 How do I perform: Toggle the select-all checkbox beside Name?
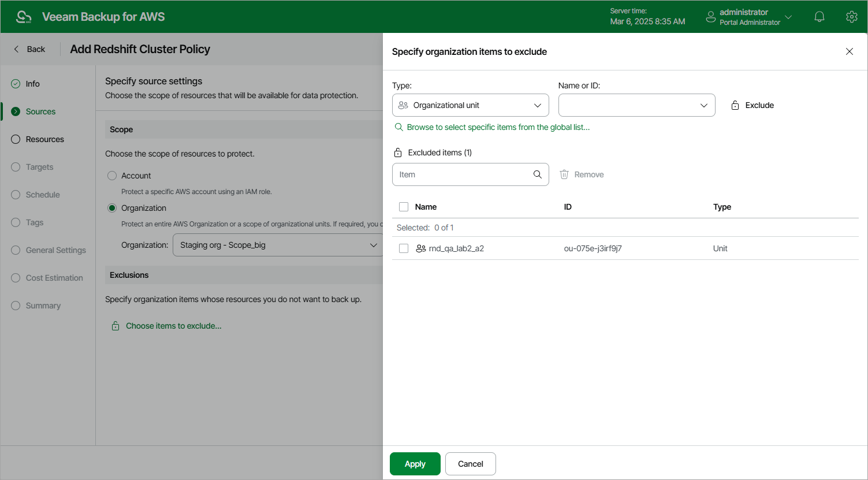click(x=404, y=207)
